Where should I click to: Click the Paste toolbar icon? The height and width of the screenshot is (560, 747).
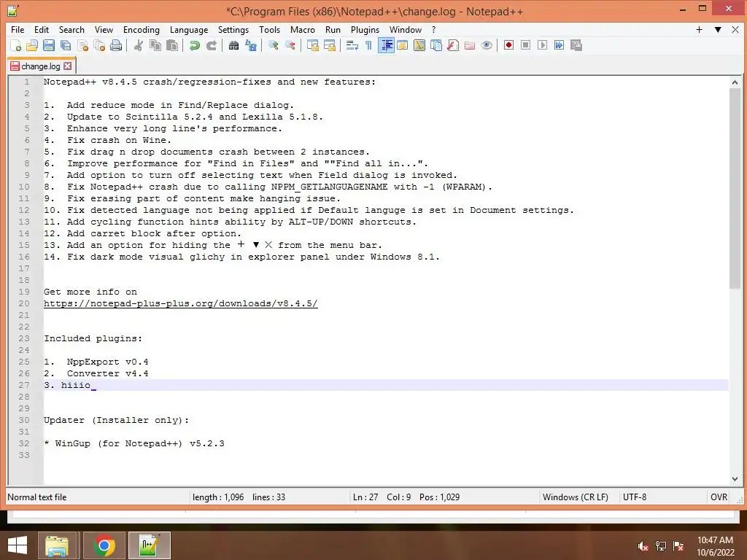(x=172, y=45)
